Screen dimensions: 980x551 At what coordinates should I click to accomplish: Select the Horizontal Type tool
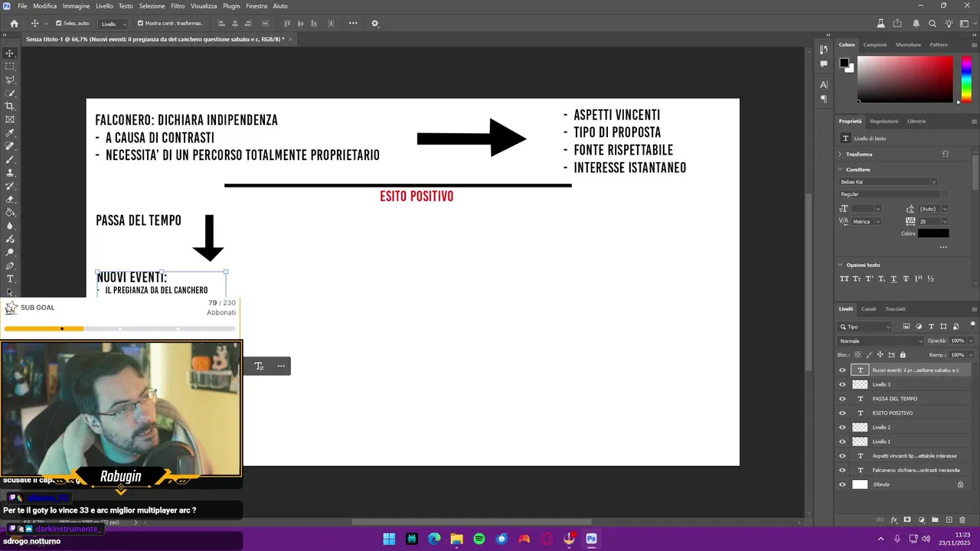(x=10, y=279)
